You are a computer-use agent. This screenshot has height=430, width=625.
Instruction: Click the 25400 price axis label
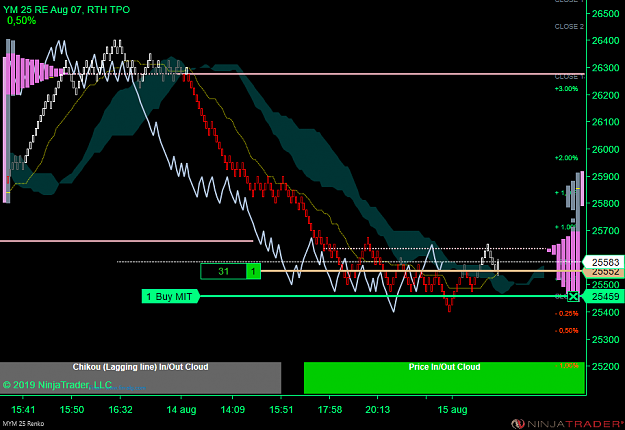[x=605, y=312]
